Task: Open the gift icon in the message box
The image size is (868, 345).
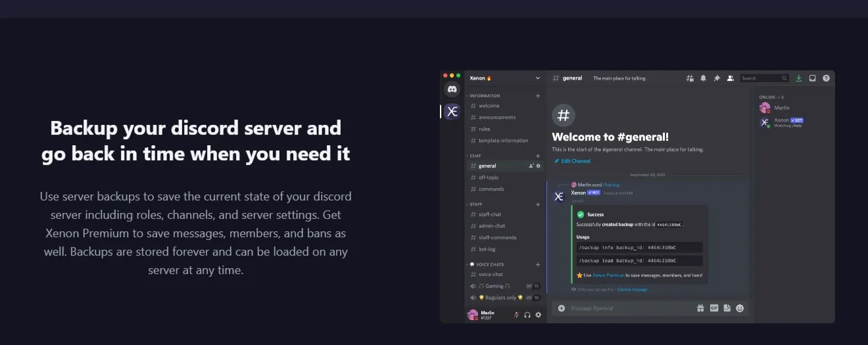Action: (x=700, y=308)
